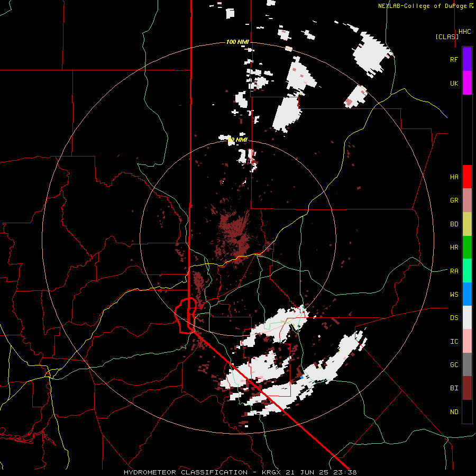Click the HHC product label
The width and height of the screenshot is (476, 476).
[464, 32]
